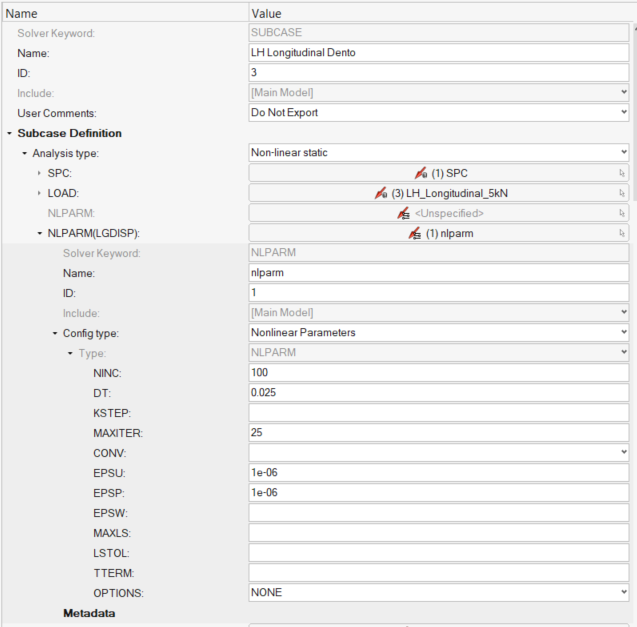Expand the LOAD tree node

pyautogui.click(x=39, y=193)
